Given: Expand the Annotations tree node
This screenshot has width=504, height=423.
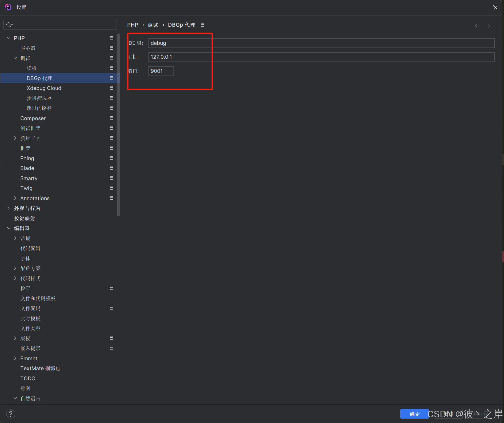Looking at the screenshot, I should [15, 198].
